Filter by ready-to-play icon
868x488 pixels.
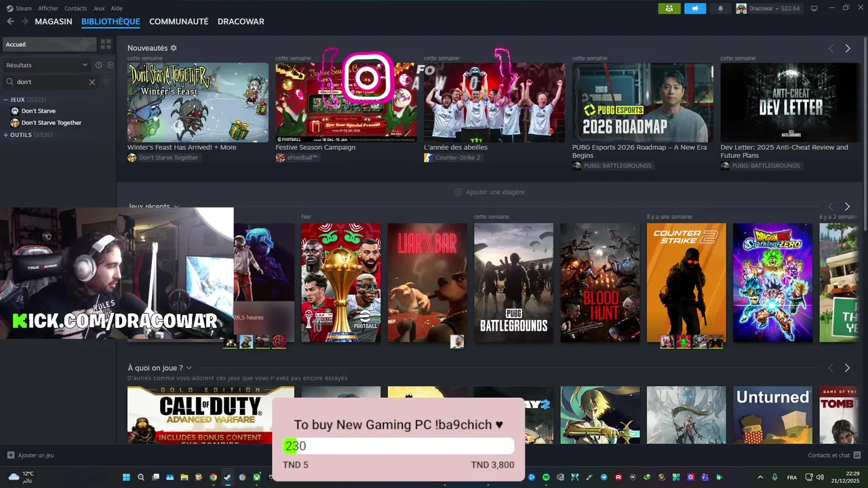click(x=110, y=65)
